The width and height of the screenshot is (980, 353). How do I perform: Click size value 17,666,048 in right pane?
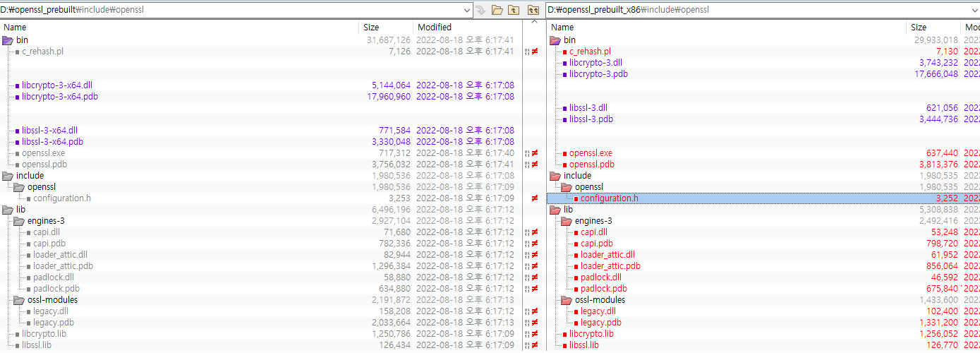coord(936,74)
